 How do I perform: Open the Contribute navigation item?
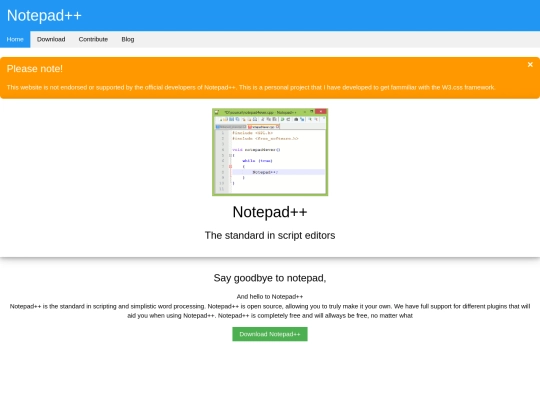coord(93,39)
